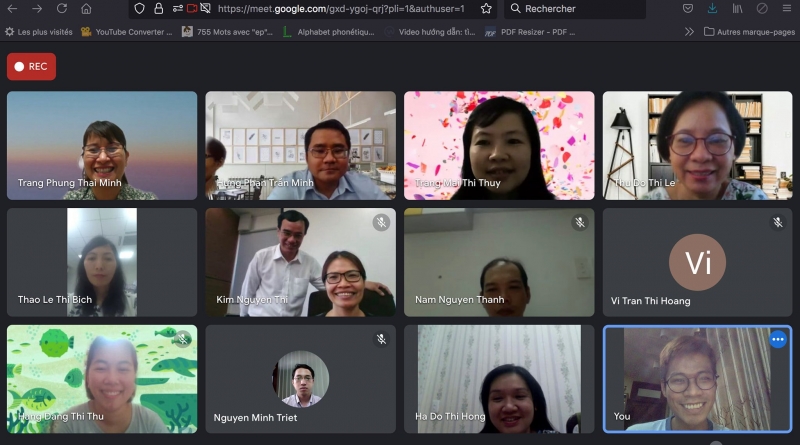This screenshot has width=800, height=445.
Task: Bookmark this page with the star icon
Action: (486, 9)
